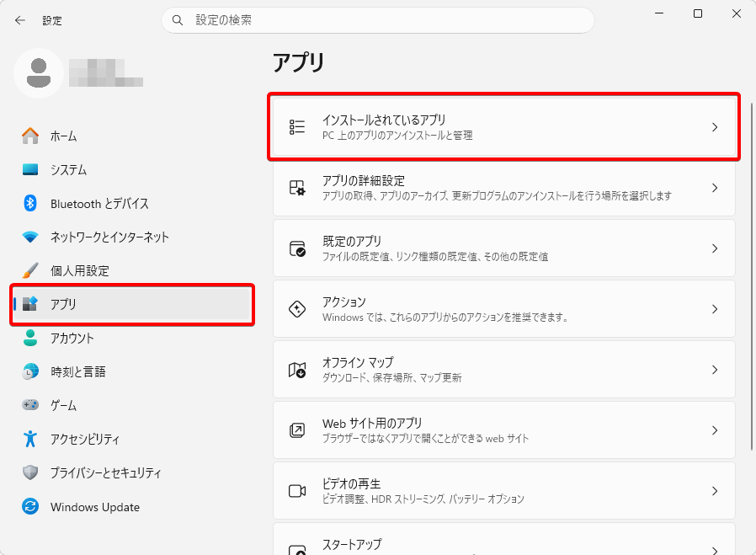
Task: Click the Apps icon in sidebar
Action: (x=30, y=304)
